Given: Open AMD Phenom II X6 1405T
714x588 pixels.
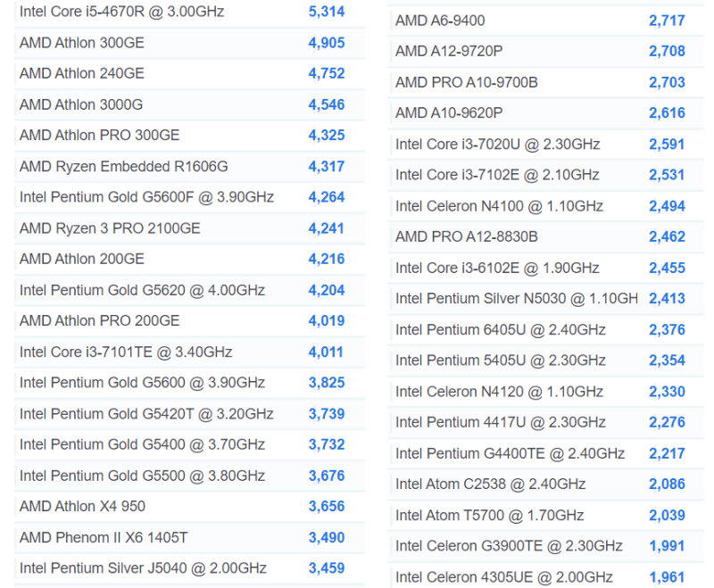Looking at the screenshot, I should pos(104,538).
